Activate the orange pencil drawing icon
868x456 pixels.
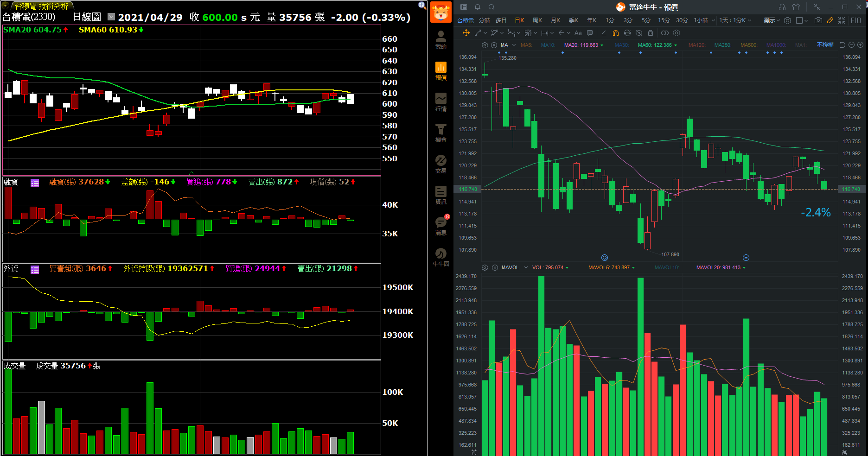click(830, 20)
